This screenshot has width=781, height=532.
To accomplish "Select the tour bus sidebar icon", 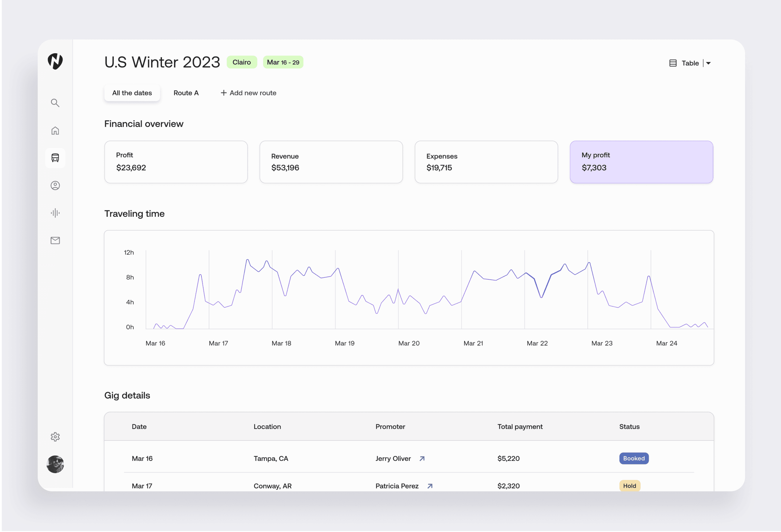I will click(55, 158).
